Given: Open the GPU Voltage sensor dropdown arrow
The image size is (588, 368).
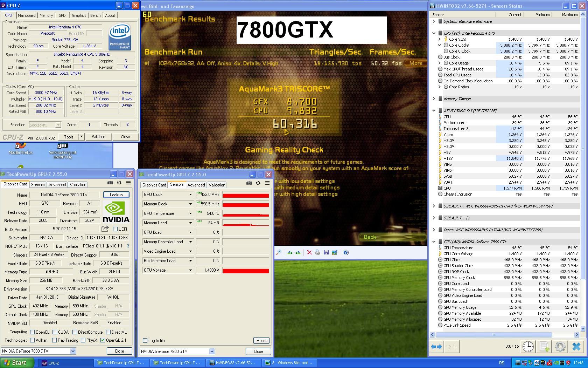Looking at the screenshot, I should tap(190, 270).
